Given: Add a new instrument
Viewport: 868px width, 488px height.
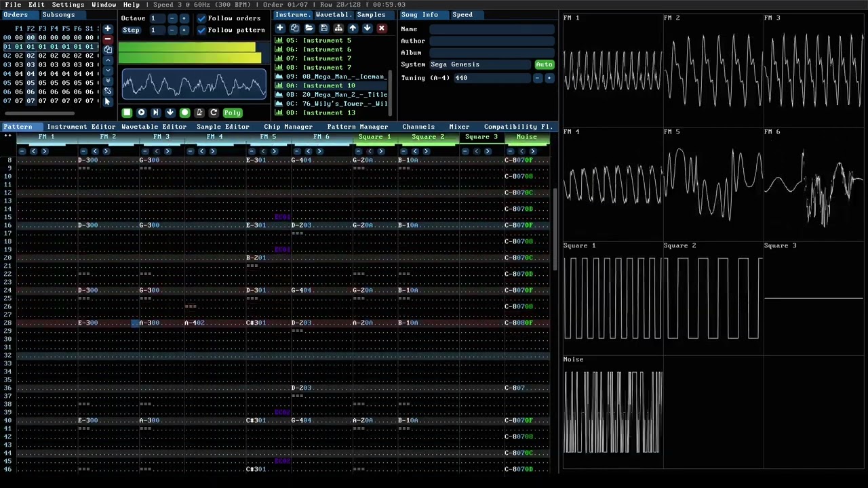Looking at the screenshot, I should [x=280, y=28].
